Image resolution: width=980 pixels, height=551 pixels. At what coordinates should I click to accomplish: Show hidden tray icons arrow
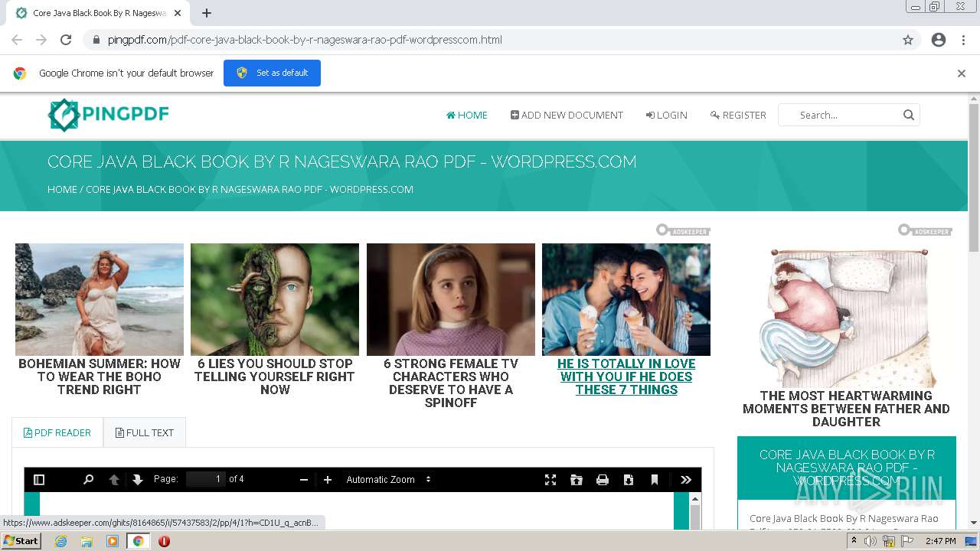[x=854, y=541]
